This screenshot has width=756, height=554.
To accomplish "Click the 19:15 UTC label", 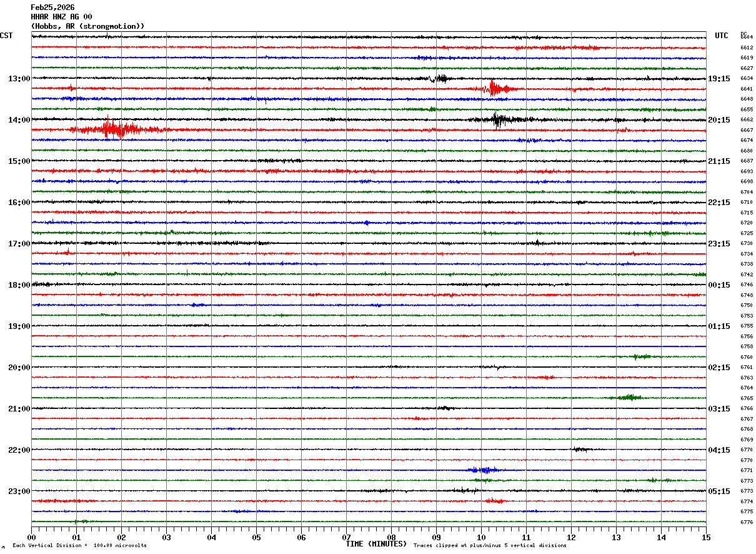I will point(719,79).
